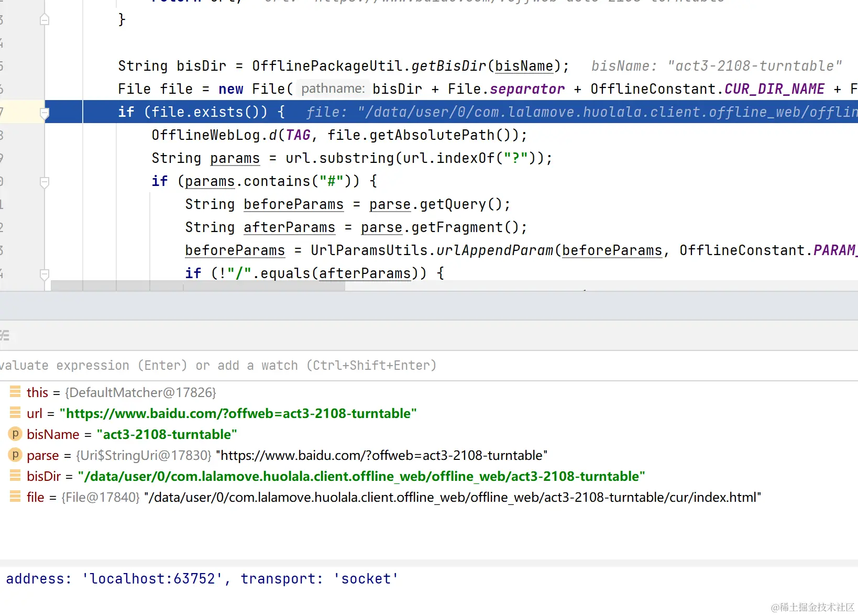This screenshot has width=858, height=616.
Task: Select 'parse' Uri$StringUri variable row
Action: pyautogui.click(x=429, y=455)
